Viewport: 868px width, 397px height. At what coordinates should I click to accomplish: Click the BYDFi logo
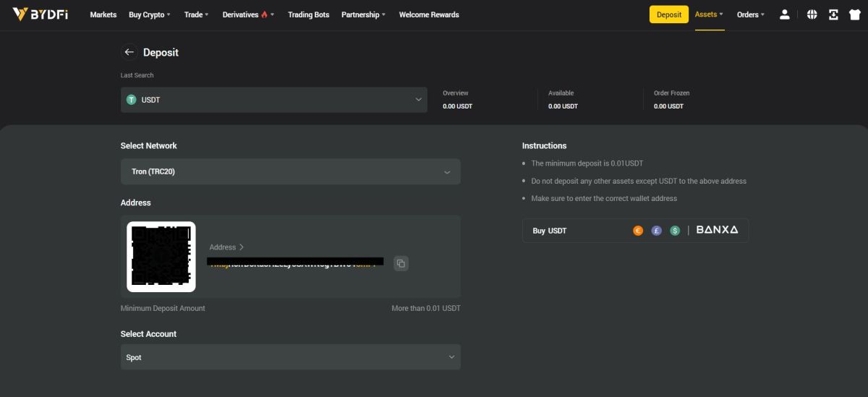[41, 14]
